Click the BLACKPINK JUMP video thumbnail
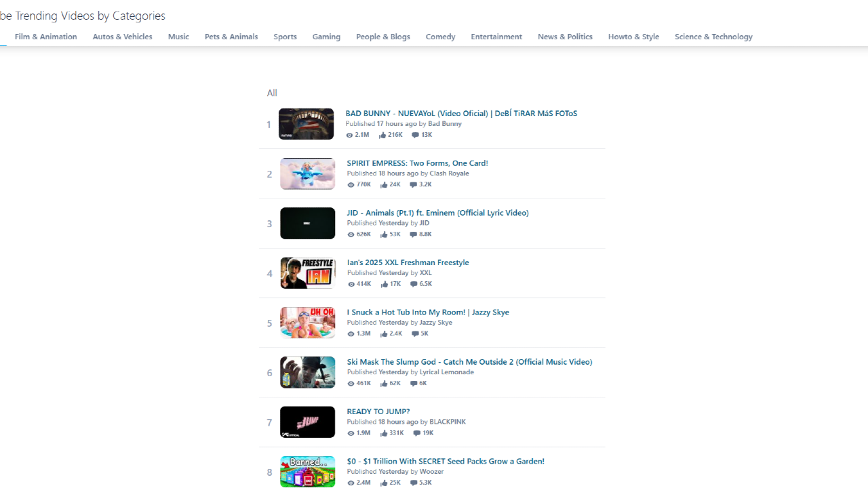The width and height of the screenshot is (868, 488). [307, 422]
